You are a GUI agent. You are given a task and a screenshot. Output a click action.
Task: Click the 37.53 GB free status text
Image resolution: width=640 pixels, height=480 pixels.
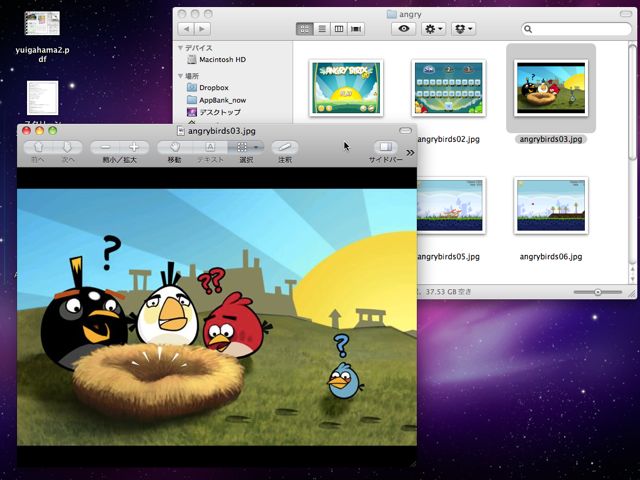click(448, 292)
